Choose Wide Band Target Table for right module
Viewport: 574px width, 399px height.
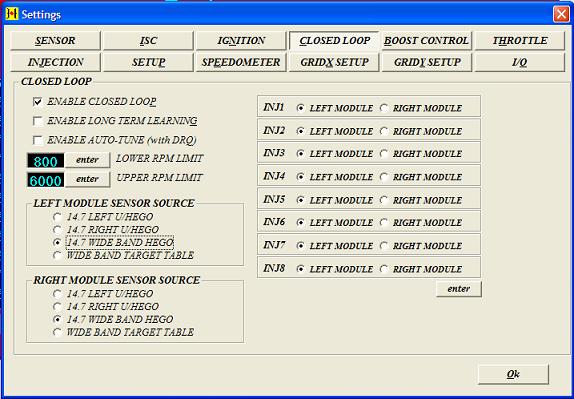pyautogui.click(x=57, y=332)
